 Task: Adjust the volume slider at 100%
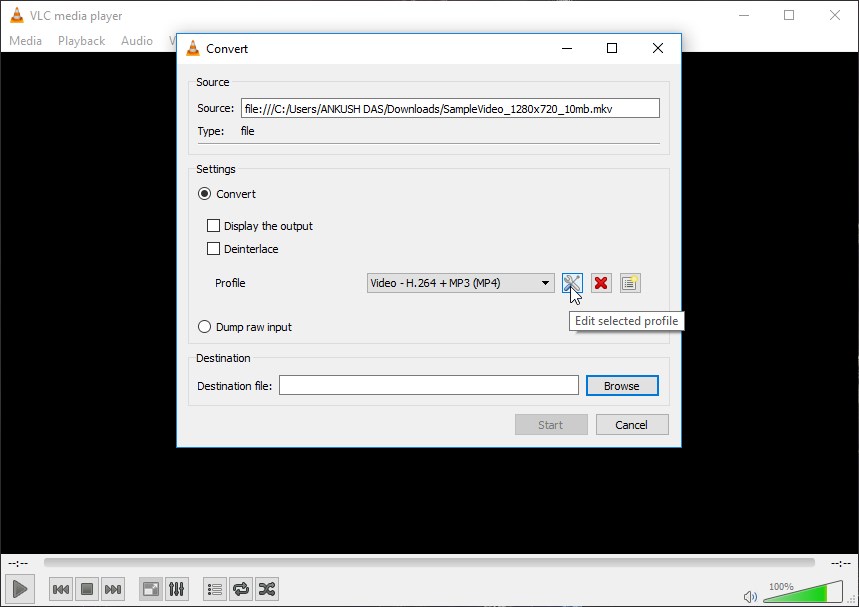pos(803,592)
